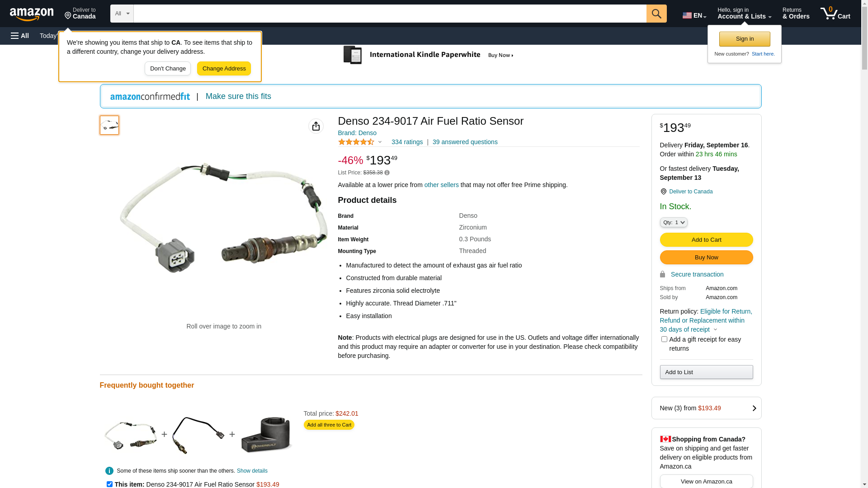
Task: Open the Qty quantity dropdown
Action: (x=674, y=222)
